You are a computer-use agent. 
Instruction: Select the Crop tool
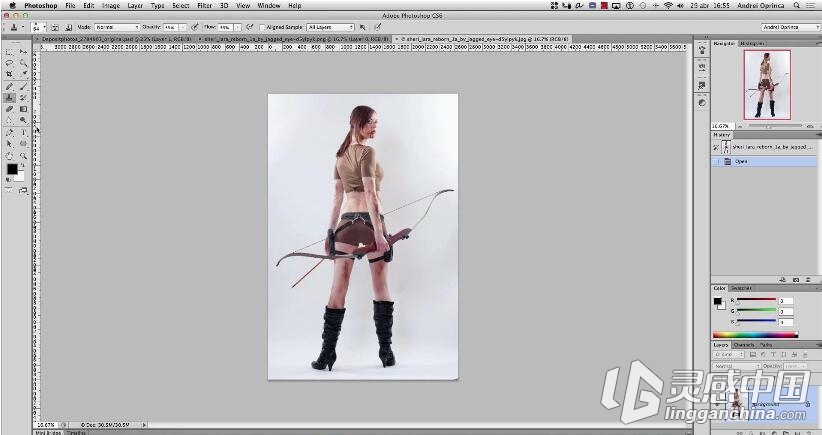pos(9,74)
